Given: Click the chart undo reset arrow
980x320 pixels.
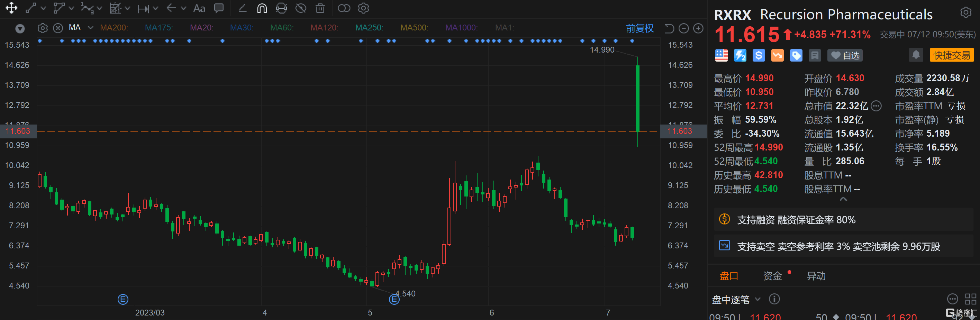Looking at the screenshot, I should (x=669, y=28).
